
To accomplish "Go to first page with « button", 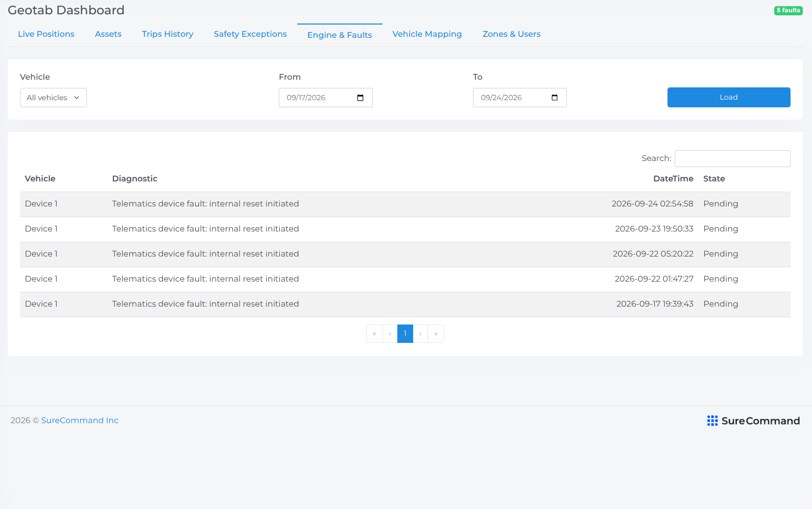I will coord(374,334).
